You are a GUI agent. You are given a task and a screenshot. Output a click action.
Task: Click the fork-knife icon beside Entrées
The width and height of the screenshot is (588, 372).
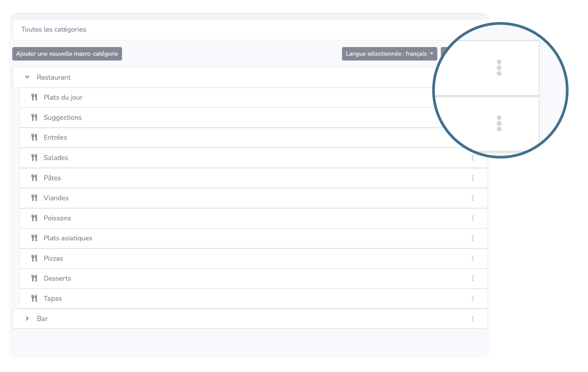click(34, 138)
